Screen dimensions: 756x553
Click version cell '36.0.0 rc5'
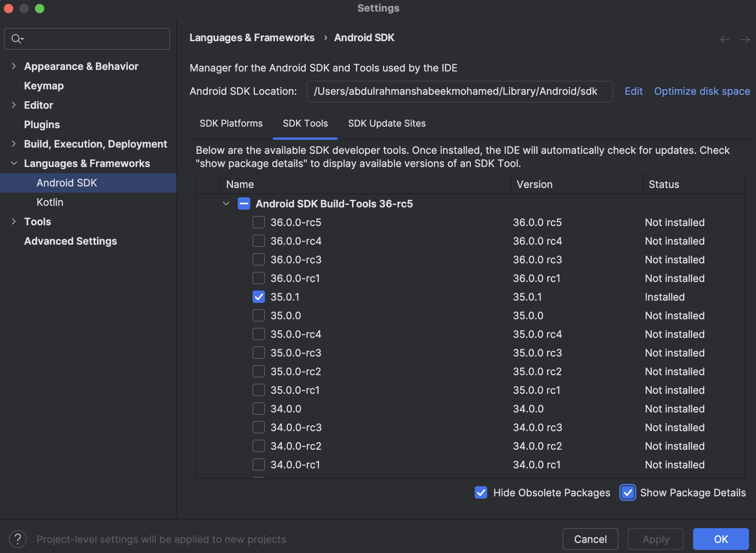(537, 223)
